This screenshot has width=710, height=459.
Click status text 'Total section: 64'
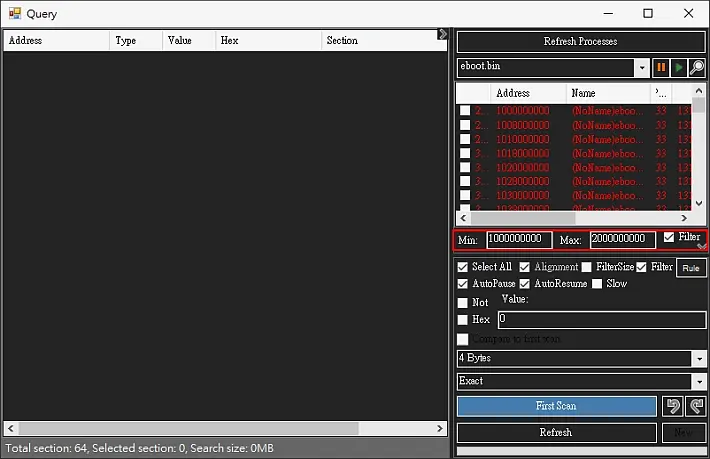tap(46, 448)
